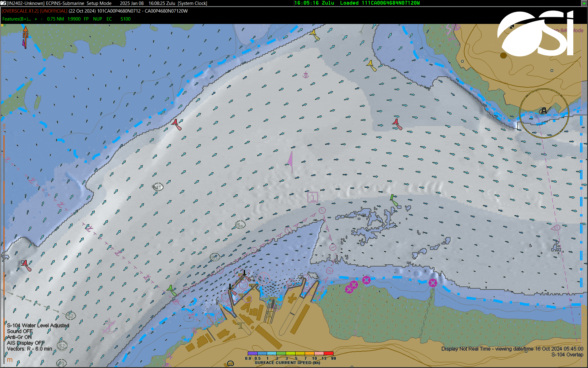This screenshot has width=588, height=368.
Task: Click the EC mode menu item
Action: 109,19
